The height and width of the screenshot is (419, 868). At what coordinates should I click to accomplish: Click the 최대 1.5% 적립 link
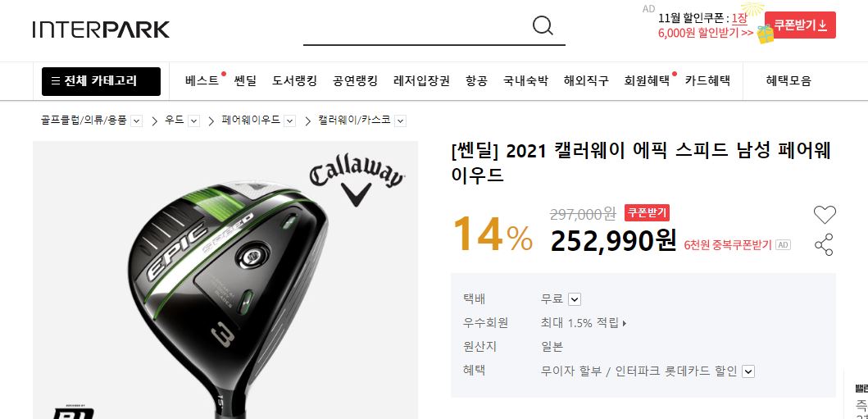tap(584, 323)
